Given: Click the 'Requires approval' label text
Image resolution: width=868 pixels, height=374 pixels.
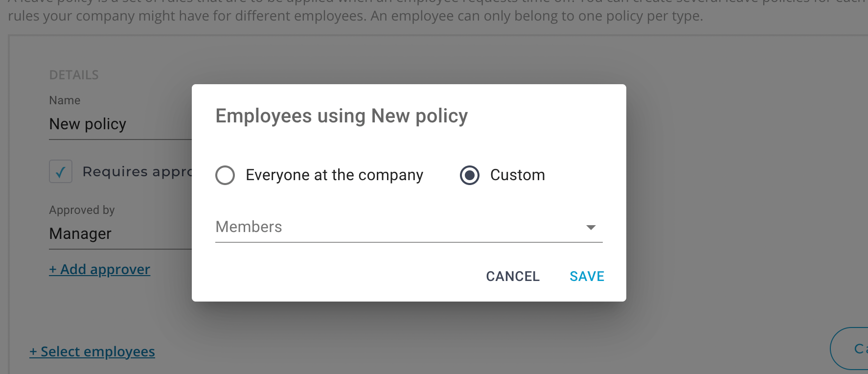Looking at the screenshot, I should tap(137, 172).
